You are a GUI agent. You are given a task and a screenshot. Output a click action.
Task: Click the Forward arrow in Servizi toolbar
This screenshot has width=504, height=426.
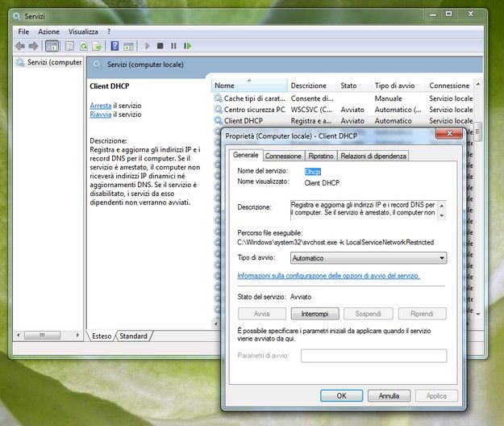click(33, 46)
